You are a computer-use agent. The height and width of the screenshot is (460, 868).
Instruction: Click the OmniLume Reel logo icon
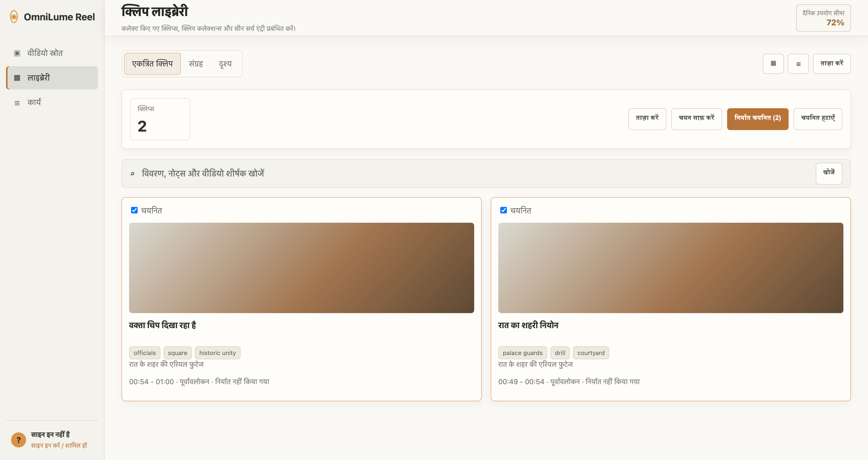click(14, 17)
